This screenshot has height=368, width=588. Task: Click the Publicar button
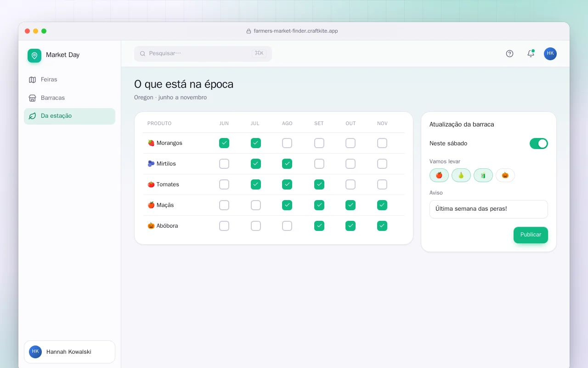[x=531, y=235]
